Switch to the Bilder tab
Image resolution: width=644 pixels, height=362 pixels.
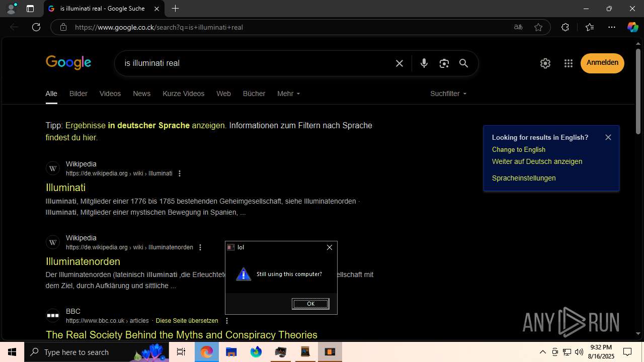pyautogui.click(x=78, y=94)
